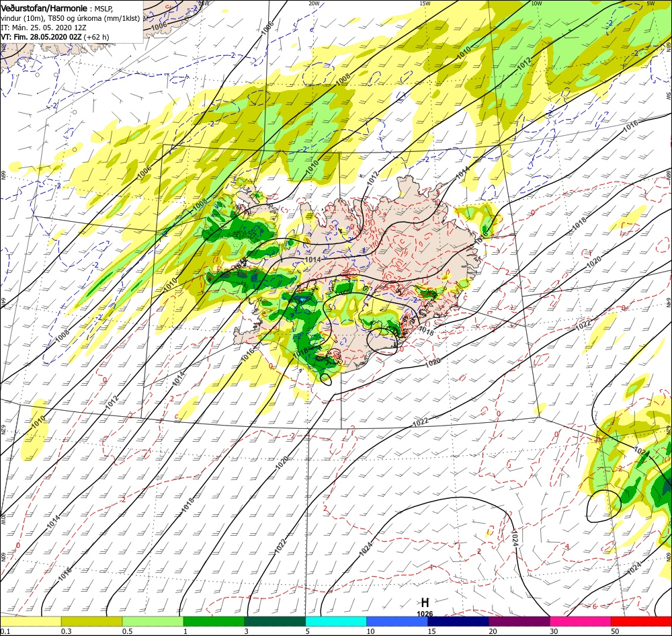Click the Veðurstofan/Harmonie title text
Viewport: 672px width, 636px height.
coord(44,8)
